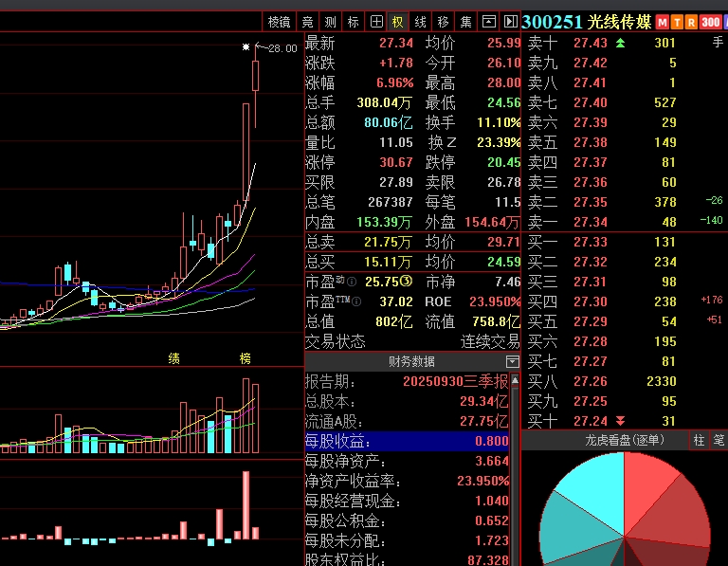Click the 总买 15.11万 row
Screen dimensions: 728x566
pyautogui.click(x=412, y=262)
